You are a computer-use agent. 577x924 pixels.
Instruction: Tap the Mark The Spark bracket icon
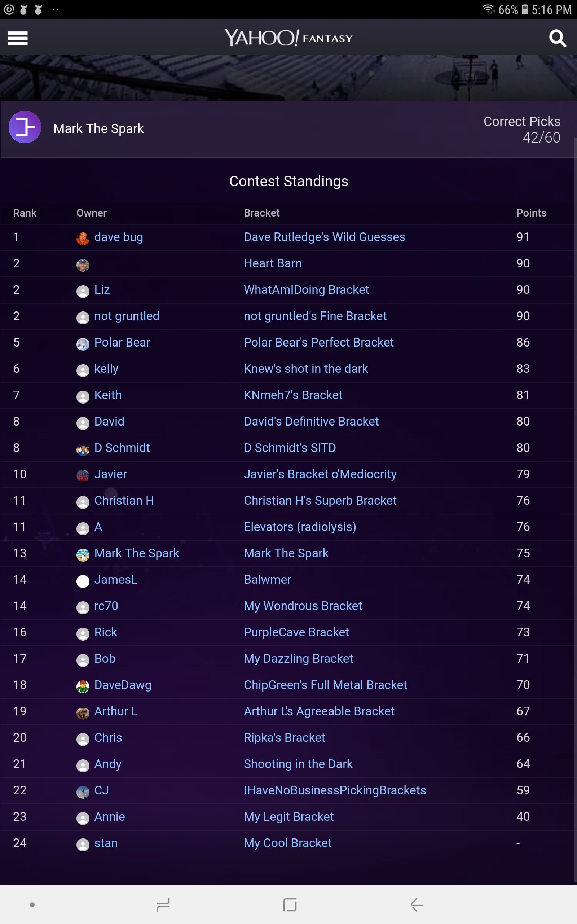[x=25, y=127]
